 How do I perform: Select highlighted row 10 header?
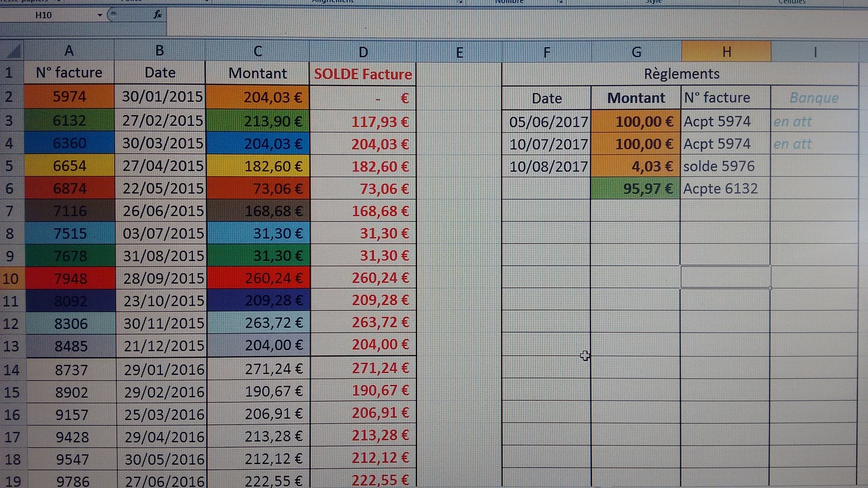click(11, 278)
